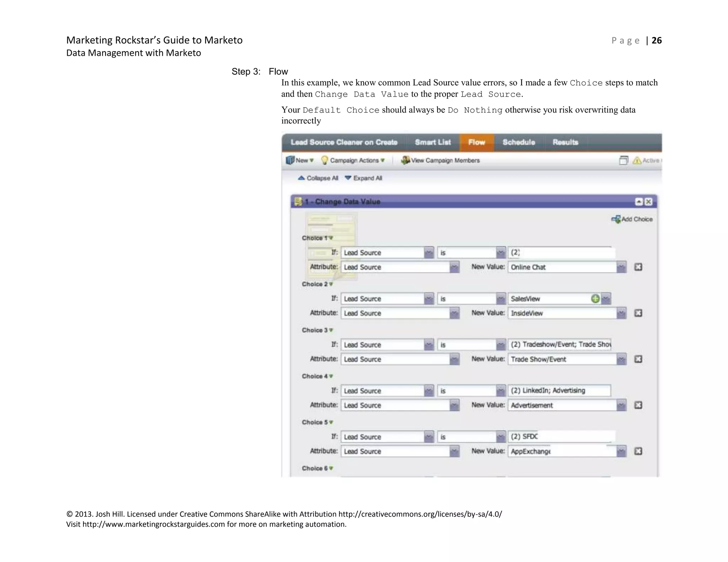Open AppExchange New Value dropdown
Screen dimensions: 728x562
pyautogui.click(x=621, y=451)
